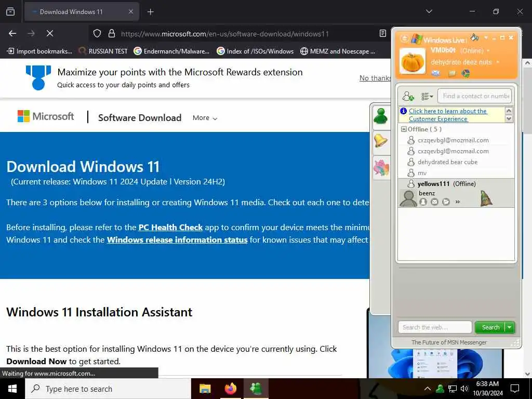The width and height of the screenshot is (532, 399).
Task: Click the pumpkin display picture
Action: pyautogui.click(x=412, y=61)
